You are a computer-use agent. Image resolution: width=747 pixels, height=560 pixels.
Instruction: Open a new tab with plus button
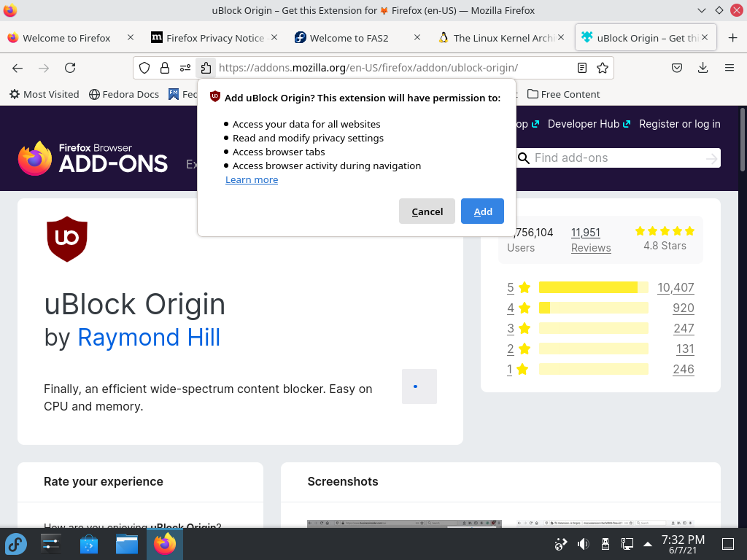coord(732,38)
